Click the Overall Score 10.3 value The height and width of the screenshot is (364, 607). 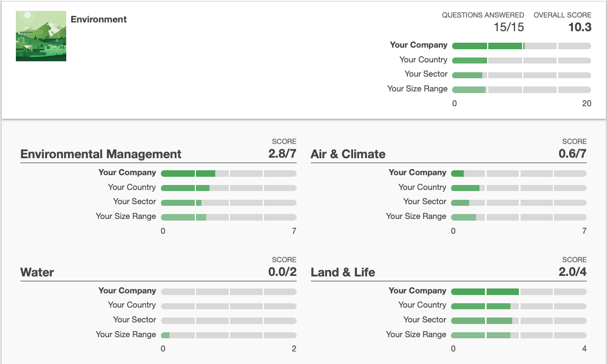click(580, 27)
